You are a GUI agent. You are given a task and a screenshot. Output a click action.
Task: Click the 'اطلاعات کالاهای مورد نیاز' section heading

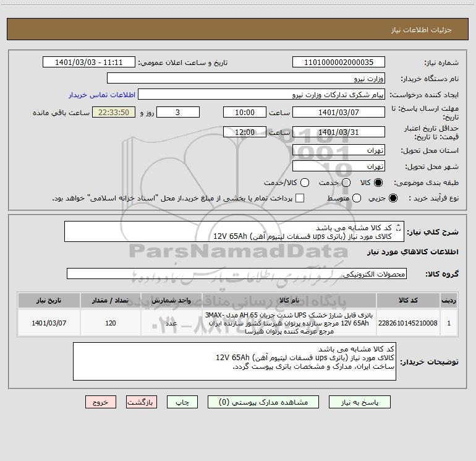click(x=412, y=252)
